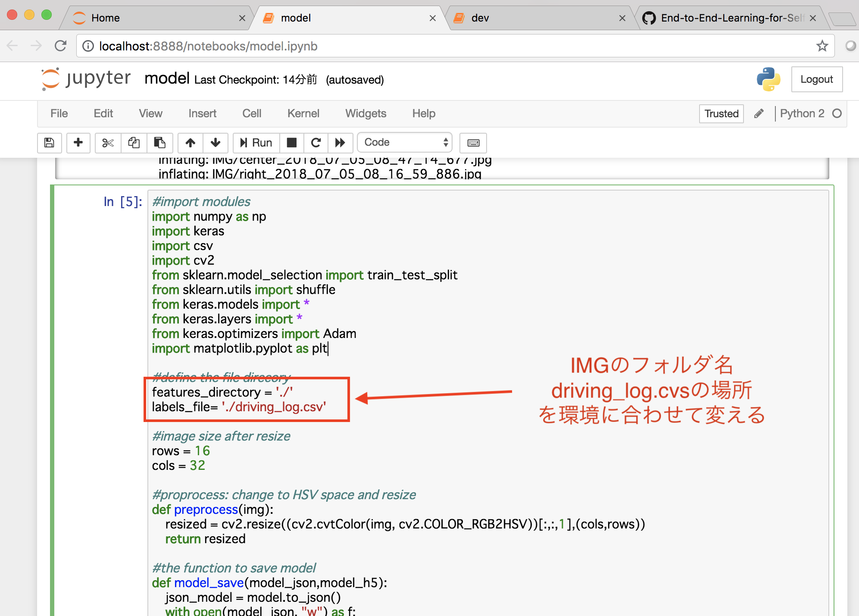The width and height of the screenshot is (859, 616).
Task: Click the Logout button
Action: tap(816, 79)
